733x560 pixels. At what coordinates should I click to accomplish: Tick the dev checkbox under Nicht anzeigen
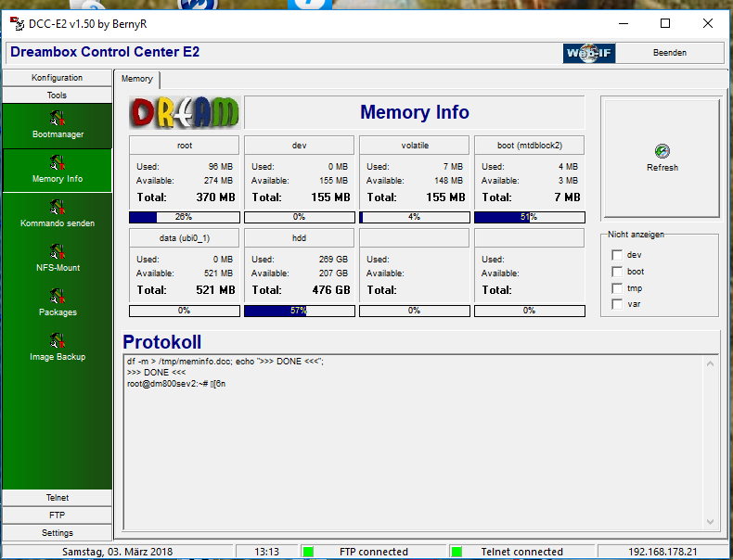point(617,255)
